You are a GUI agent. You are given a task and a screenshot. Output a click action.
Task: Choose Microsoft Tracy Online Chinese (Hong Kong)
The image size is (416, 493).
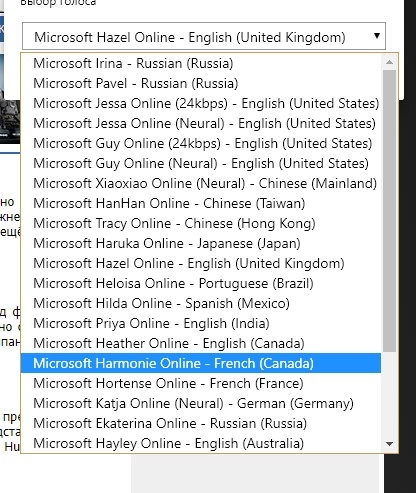pos(201,223)
